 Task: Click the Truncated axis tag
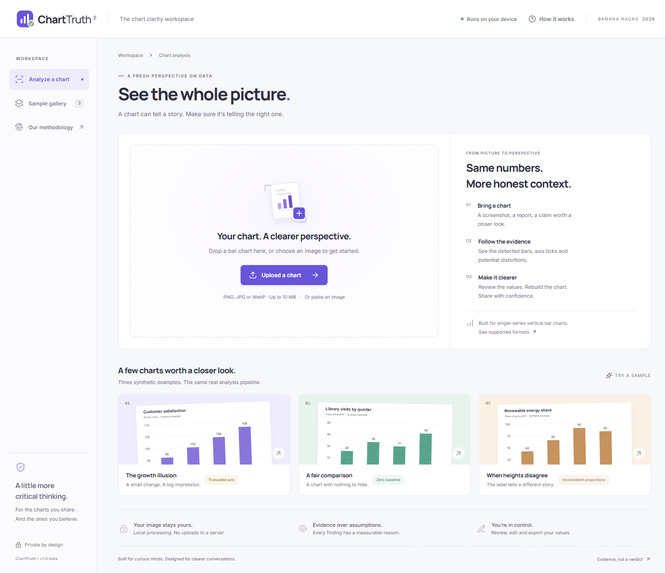221,480
